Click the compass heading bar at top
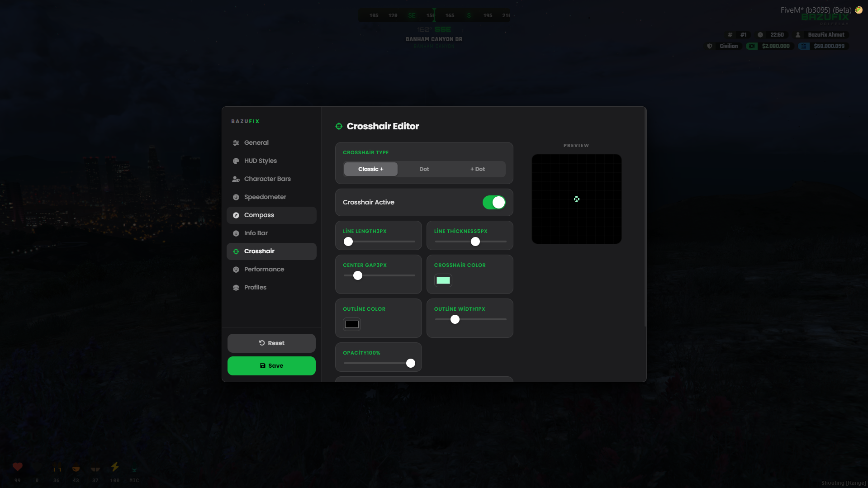 (434, 15)
